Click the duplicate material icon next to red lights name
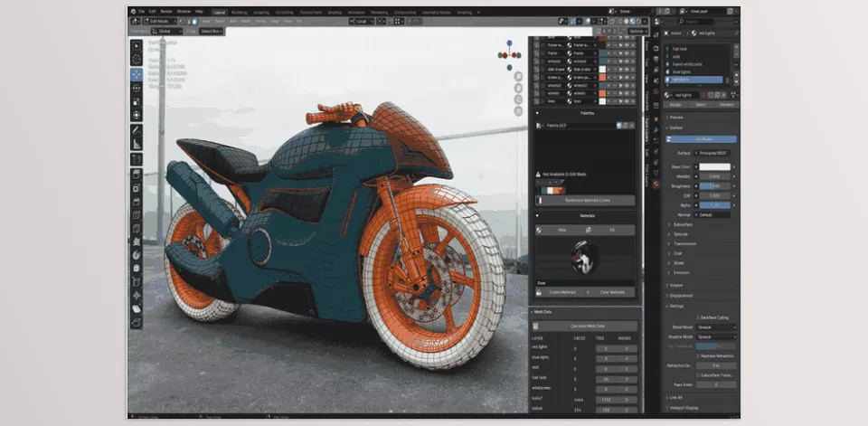This screenshot has width=868, height=426. click(x=716, y=95)
